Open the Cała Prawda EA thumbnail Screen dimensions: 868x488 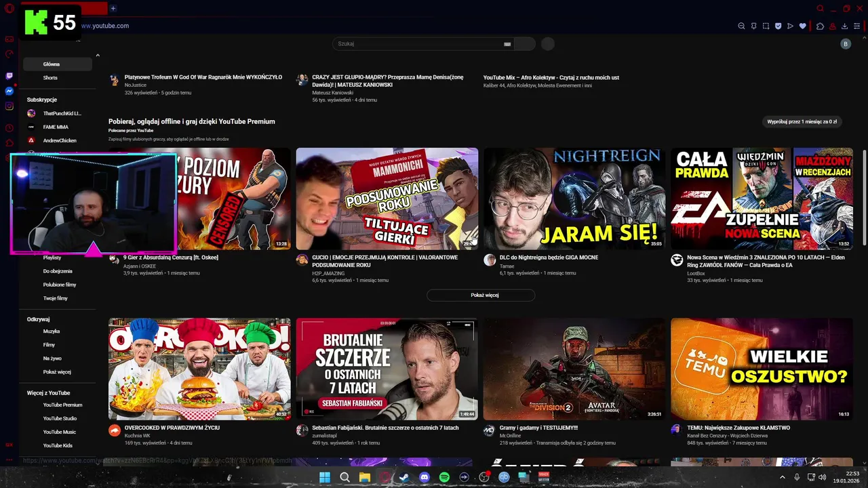tap(762, 199)
